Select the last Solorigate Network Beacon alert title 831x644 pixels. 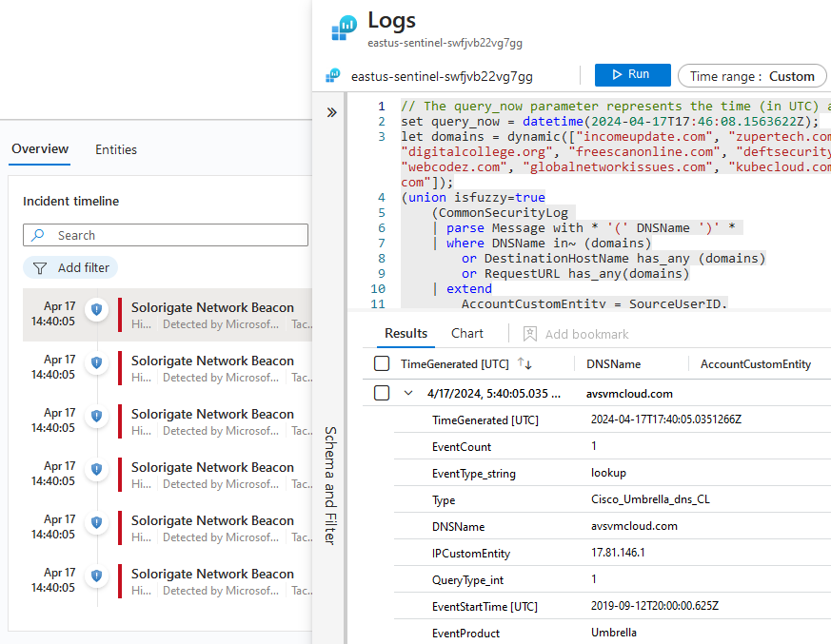212,575
